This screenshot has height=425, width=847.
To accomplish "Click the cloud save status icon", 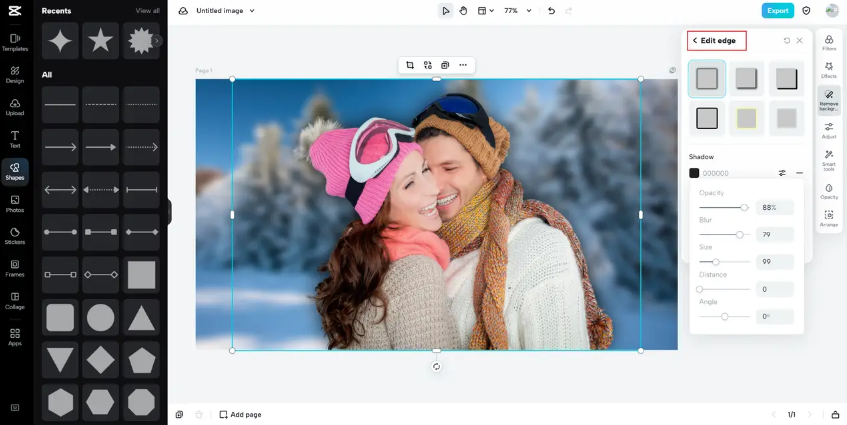I will point(183,11).
